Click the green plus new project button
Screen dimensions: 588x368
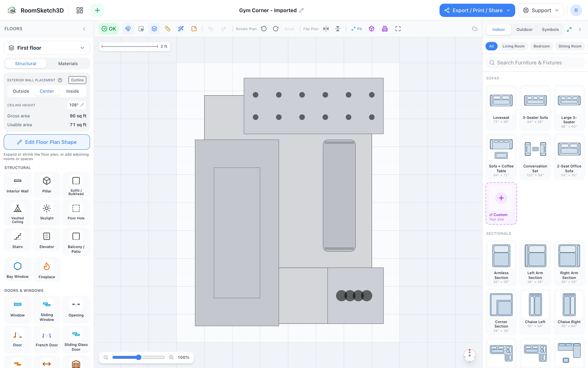tap(97, 10)
